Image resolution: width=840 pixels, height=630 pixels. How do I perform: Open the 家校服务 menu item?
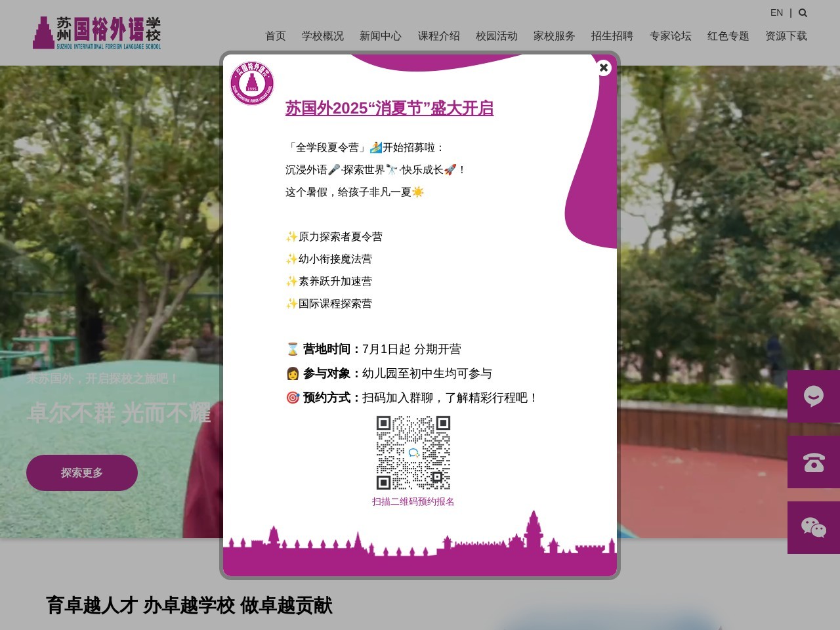(x=555, y=36)
